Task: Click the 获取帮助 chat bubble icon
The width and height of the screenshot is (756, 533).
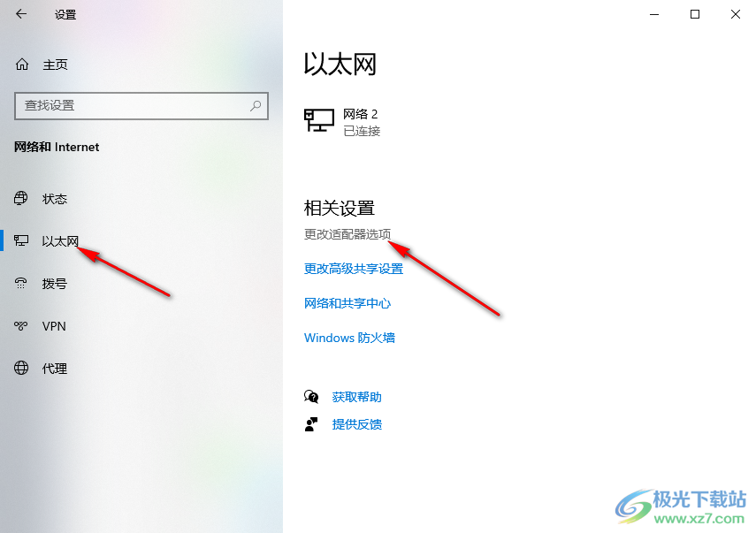Action: point(311,397)
